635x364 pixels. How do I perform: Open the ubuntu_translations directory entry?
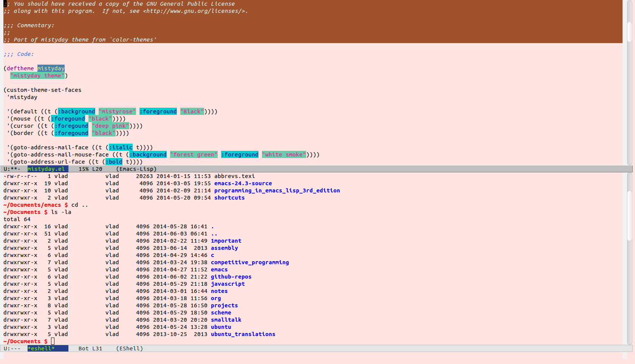[243, 334]
